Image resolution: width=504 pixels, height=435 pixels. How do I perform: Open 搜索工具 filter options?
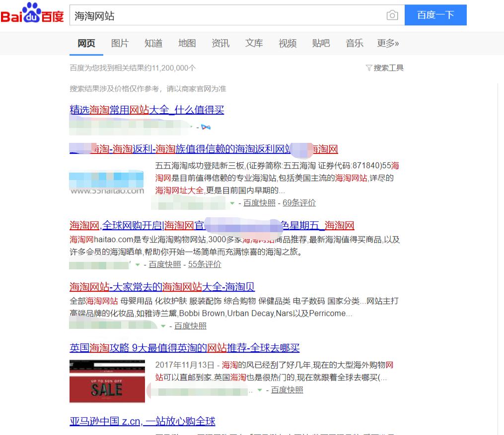[x=388, y=68]
